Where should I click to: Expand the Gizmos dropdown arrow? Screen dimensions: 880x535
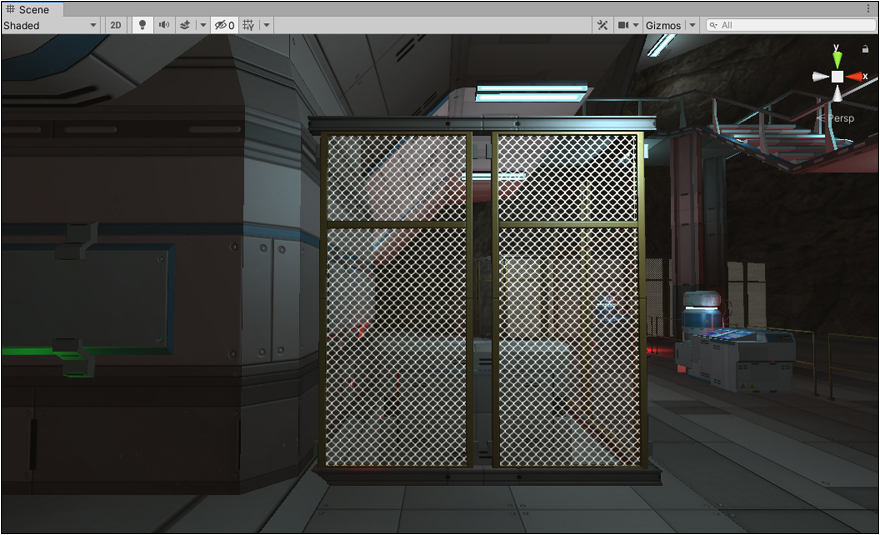[692, 25]
